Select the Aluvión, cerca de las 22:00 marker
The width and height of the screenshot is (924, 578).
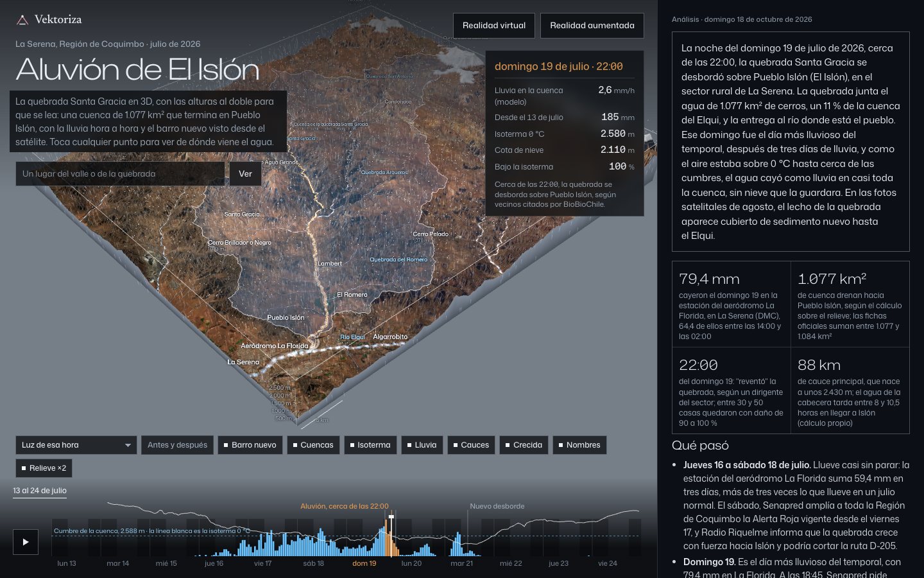[345, 506]
